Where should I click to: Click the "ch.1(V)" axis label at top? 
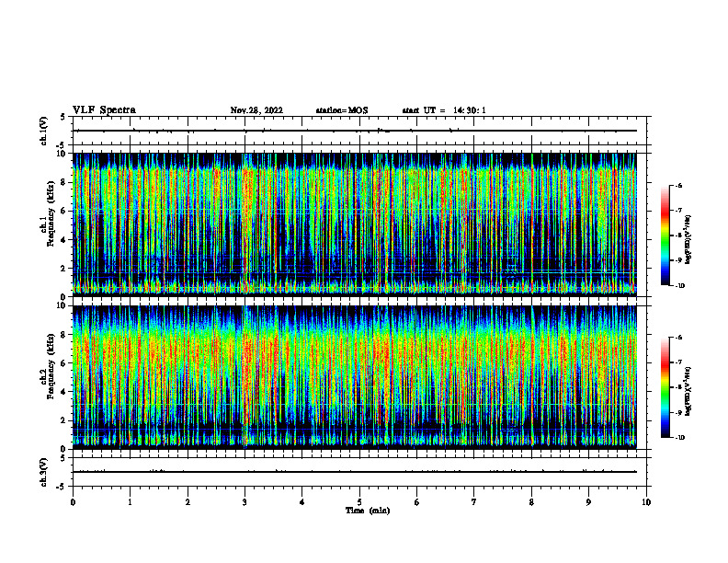[x=43, y=131]
